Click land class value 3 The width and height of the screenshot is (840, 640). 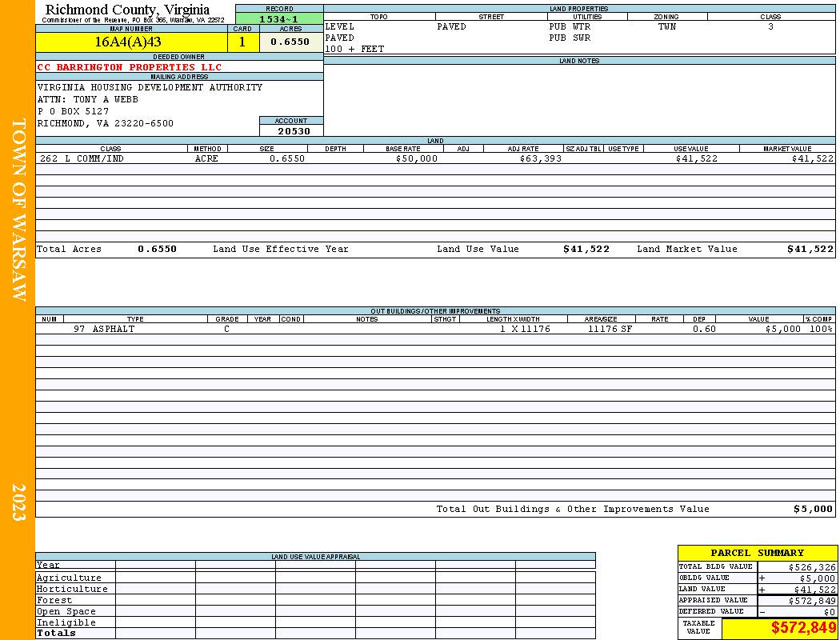click(770, 26)
